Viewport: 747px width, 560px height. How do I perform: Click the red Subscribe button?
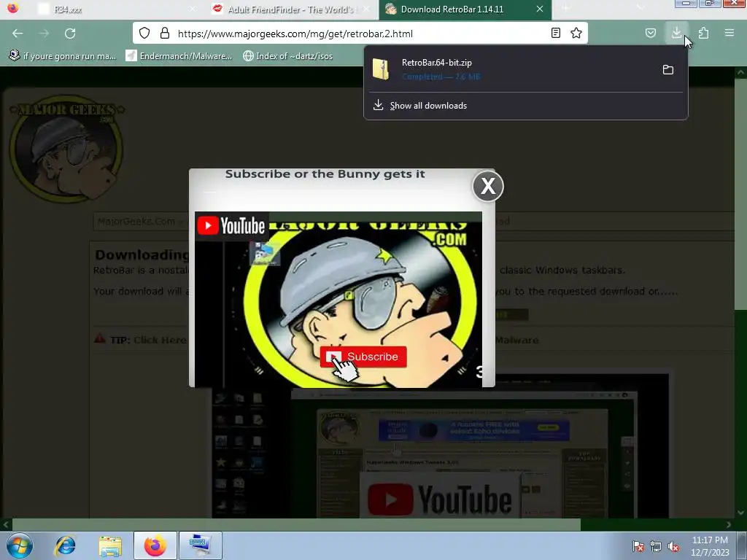(x=363, y=357)
